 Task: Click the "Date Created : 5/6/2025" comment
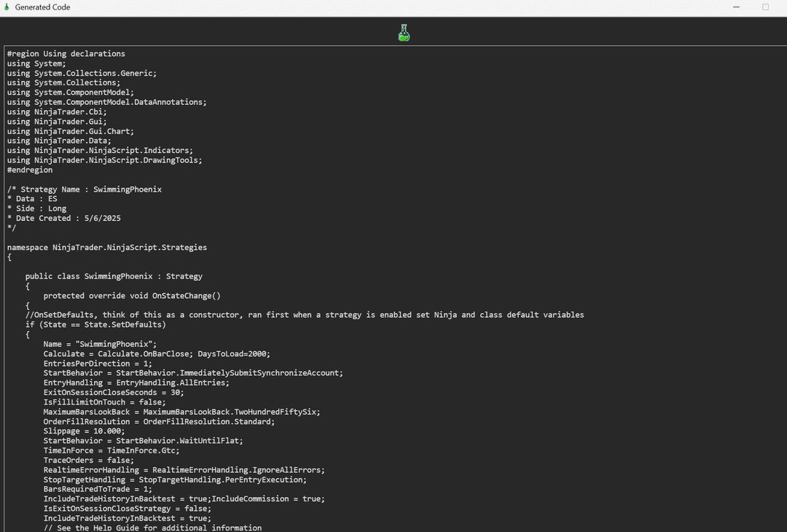point(64,219)
